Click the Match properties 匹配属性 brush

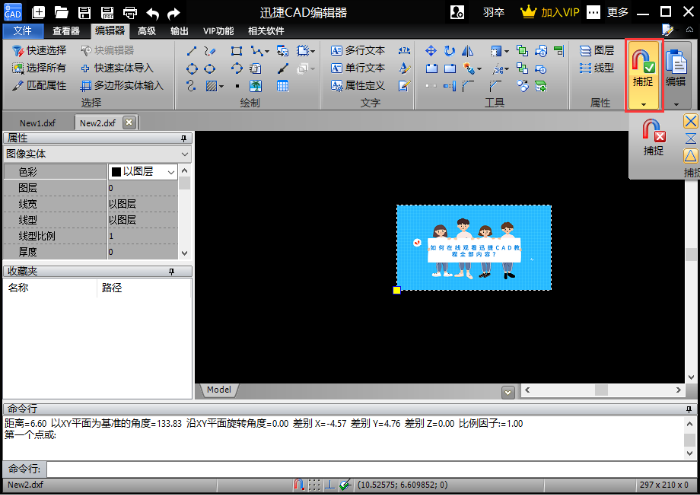39,85
